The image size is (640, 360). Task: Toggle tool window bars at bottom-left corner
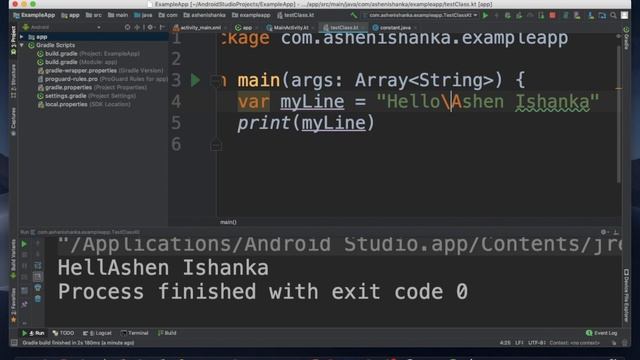pos(14,343)
